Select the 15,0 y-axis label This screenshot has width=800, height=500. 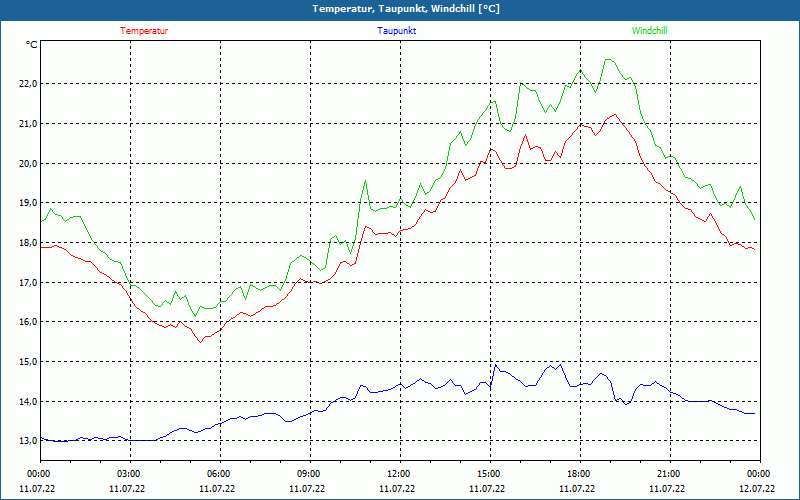click(27, 362)
